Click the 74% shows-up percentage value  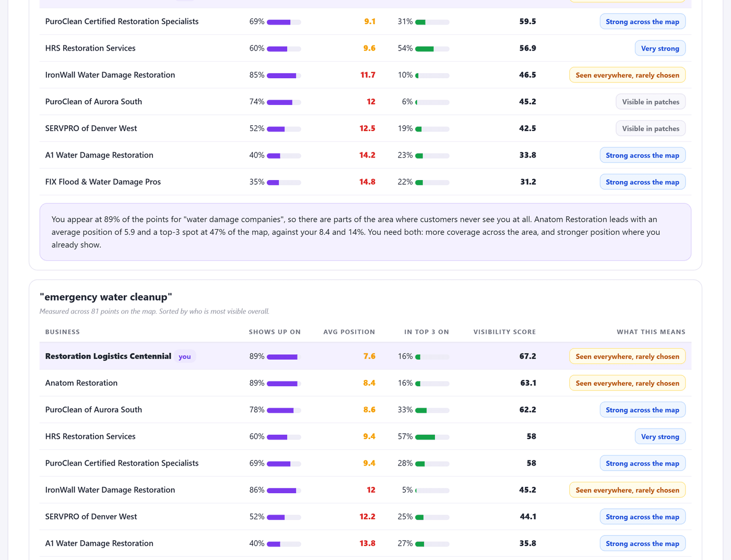pyautogui.click(x=257, y=102)
